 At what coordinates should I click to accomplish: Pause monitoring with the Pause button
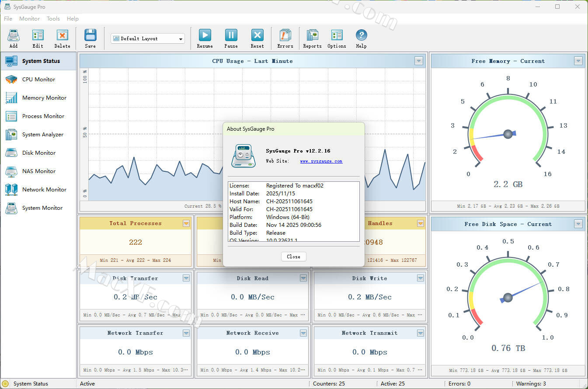click(231, 38)
